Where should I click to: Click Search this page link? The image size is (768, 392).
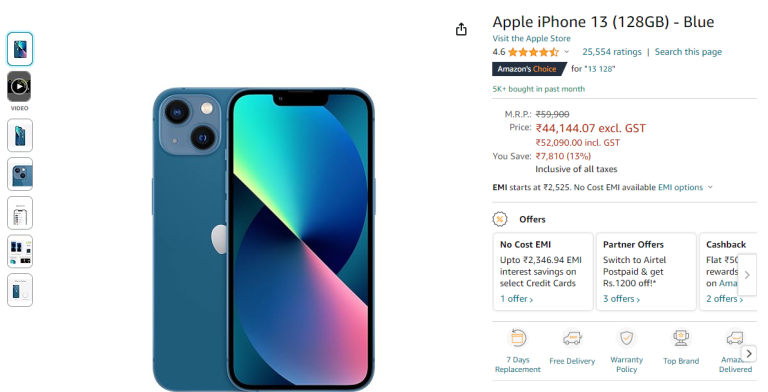tap(688, 52)
